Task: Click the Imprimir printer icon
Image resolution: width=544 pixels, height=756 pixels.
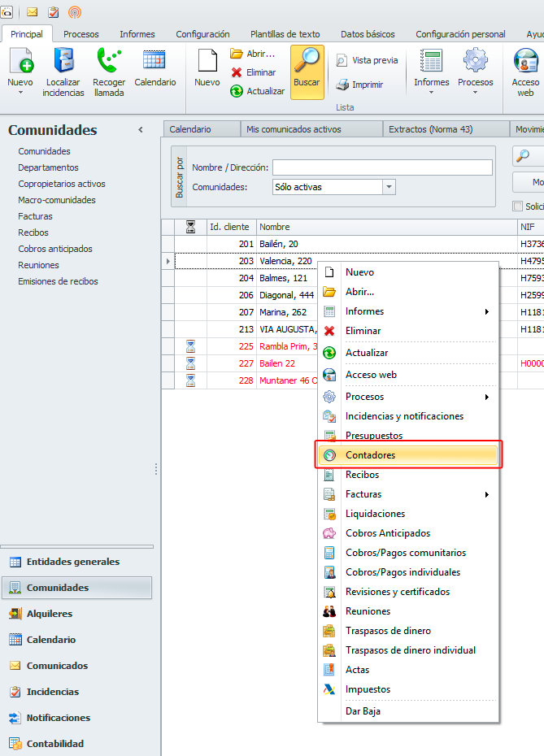Action: coord(343,85)
